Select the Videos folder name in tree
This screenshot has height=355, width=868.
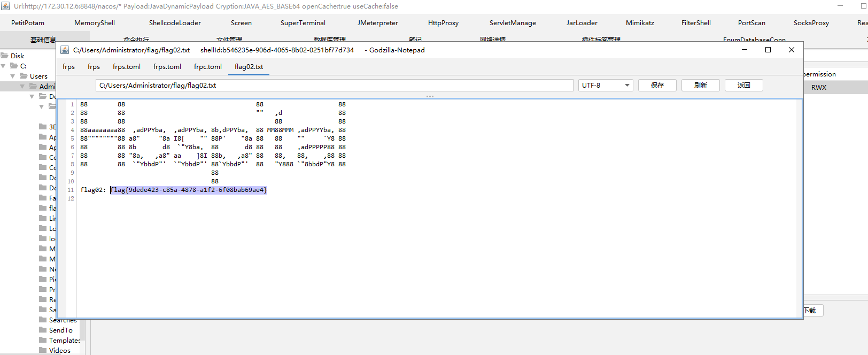pyautogui.click(x=60, y=350)
